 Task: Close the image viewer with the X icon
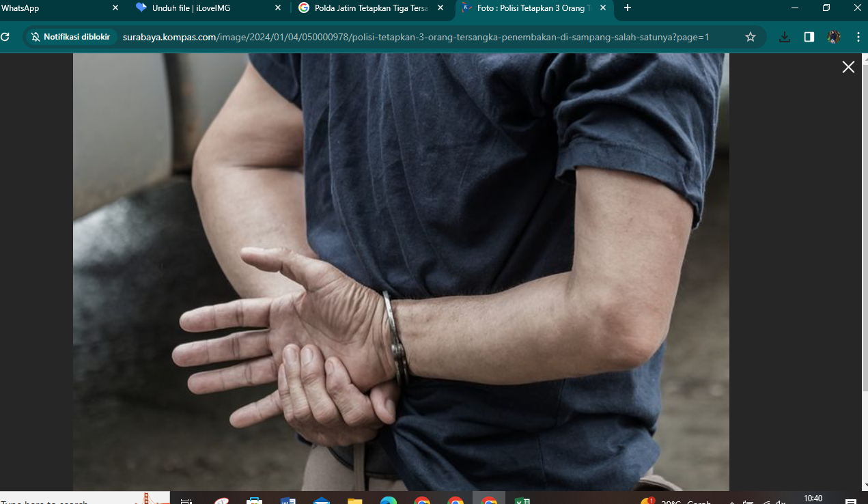point(848,67)
